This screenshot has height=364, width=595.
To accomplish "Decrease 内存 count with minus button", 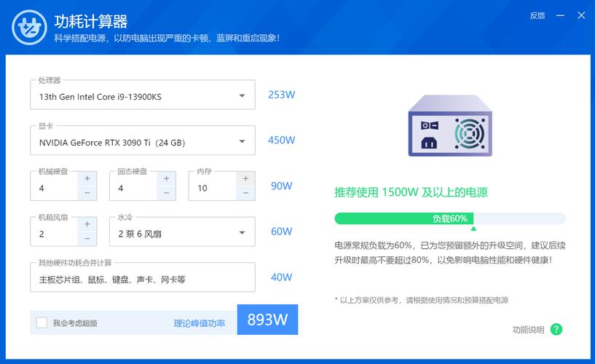I will 245,193.
